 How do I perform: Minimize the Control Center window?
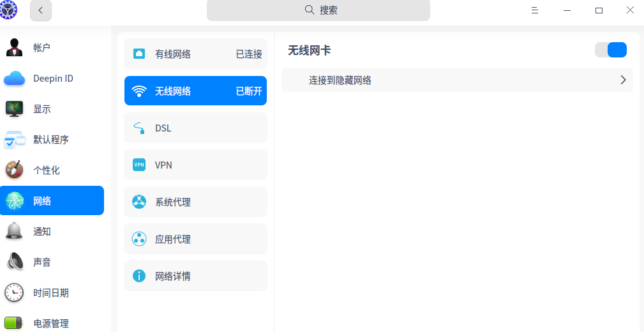point(567,10)
